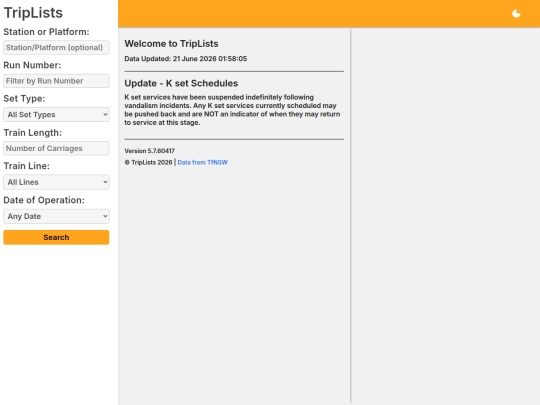Click the Station or Platform label
The width and height of the screenshot is (540, 405).
click(x=46, y=32)
